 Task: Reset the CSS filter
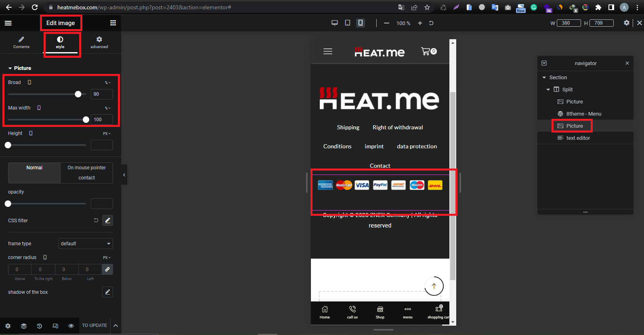[x=96, y=220]
